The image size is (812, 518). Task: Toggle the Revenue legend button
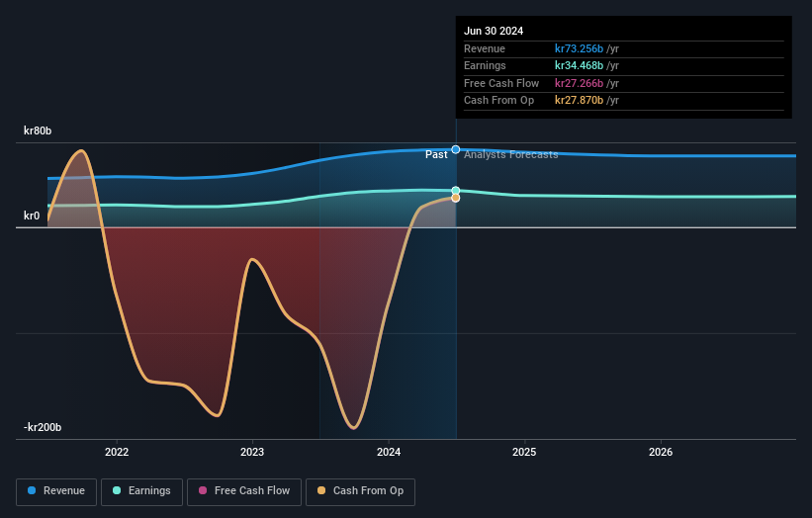[56, 491]
